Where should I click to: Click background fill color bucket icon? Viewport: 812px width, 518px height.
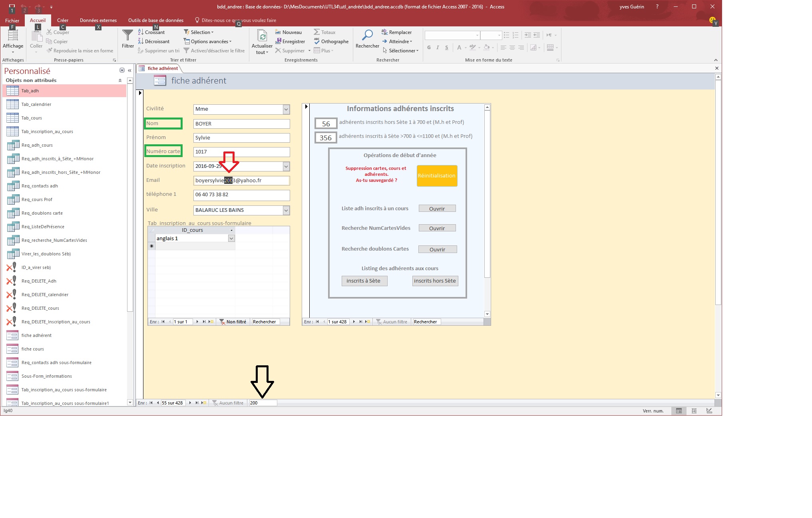pos(487,48)
